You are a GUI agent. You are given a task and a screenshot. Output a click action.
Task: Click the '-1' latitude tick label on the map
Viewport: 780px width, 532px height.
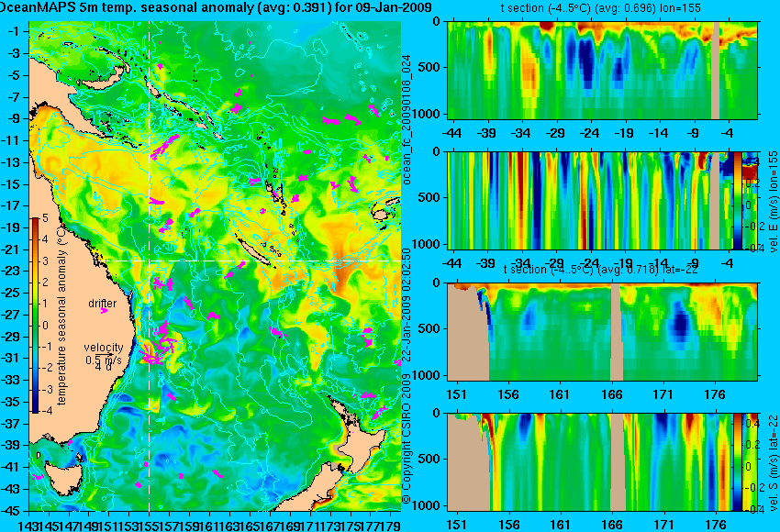(x=13, y=31)
